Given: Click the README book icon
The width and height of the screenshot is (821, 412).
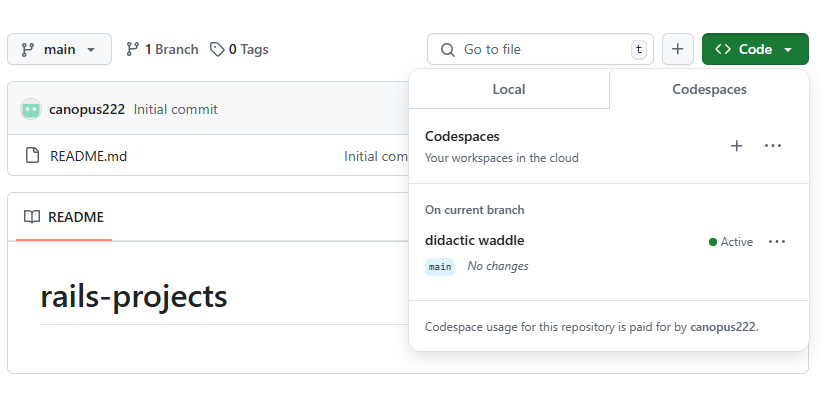Looking at the screenshot, I should [x=32, y=217].
